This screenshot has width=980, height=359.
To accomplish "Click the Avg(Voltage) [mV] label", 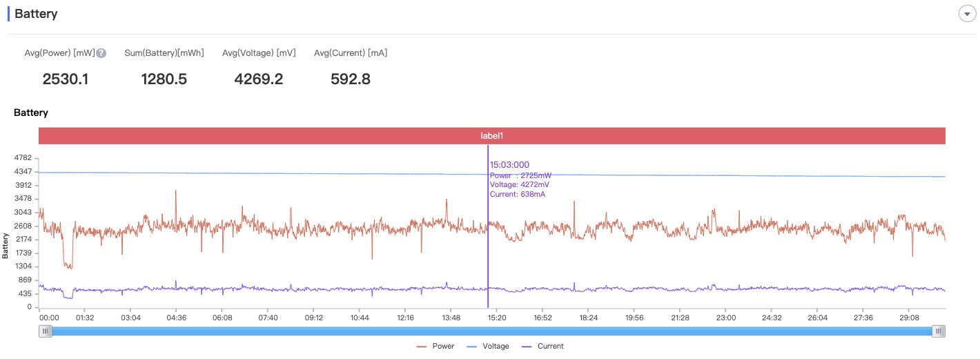I will pos(259,53).
